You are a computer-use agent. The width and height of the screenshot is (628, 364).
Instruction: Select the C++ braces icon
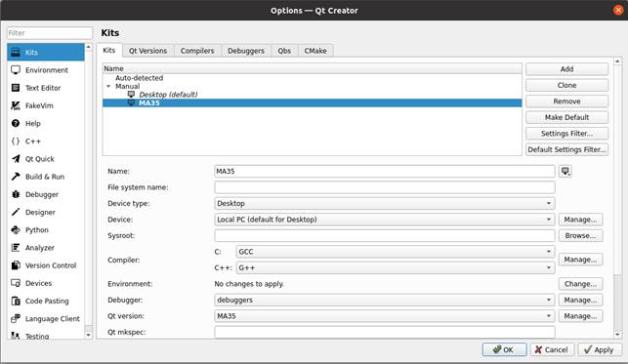click(x=16, y=141)
